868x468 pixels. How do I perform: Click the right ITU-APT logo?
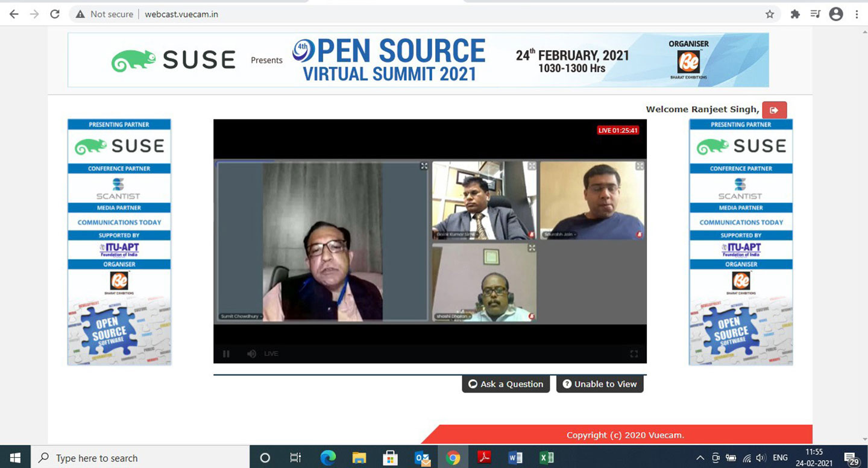pos(741,249)
